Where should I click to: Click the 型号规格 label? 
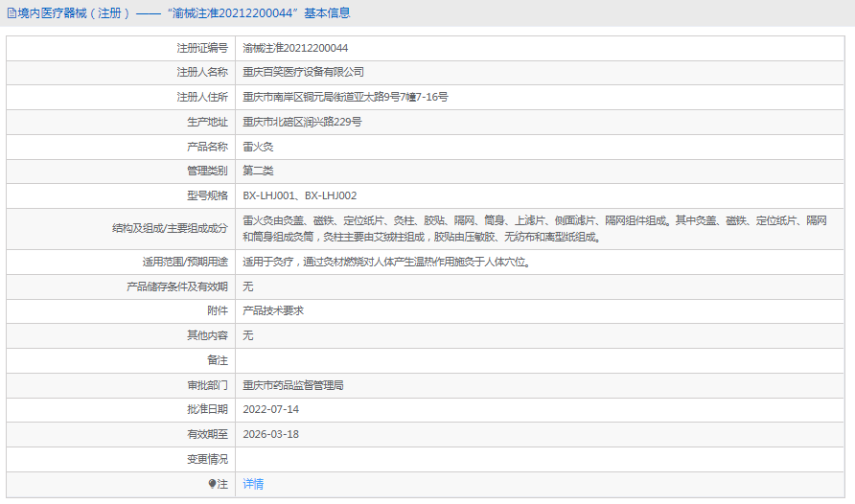pos(207,195)
